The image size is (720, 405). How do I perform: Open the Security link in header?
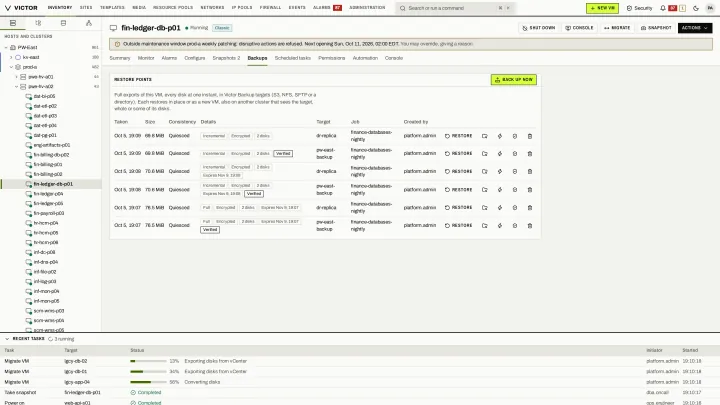coord(639,8)
